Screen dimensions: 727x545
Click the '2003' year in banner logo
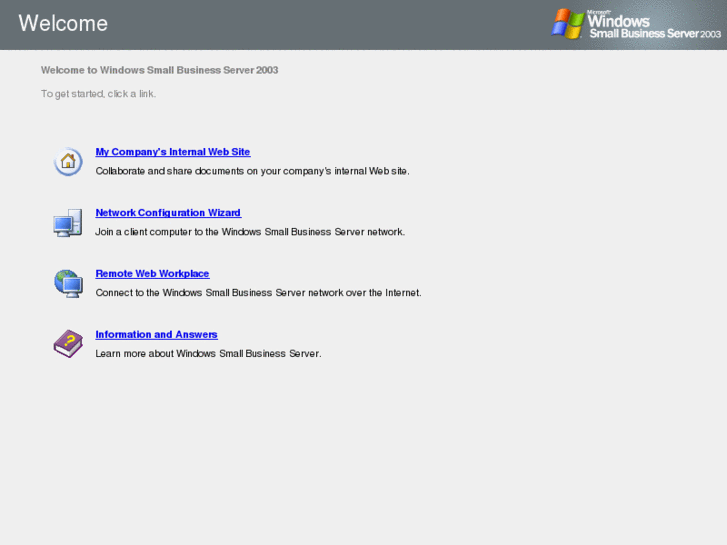pos(711,34)
